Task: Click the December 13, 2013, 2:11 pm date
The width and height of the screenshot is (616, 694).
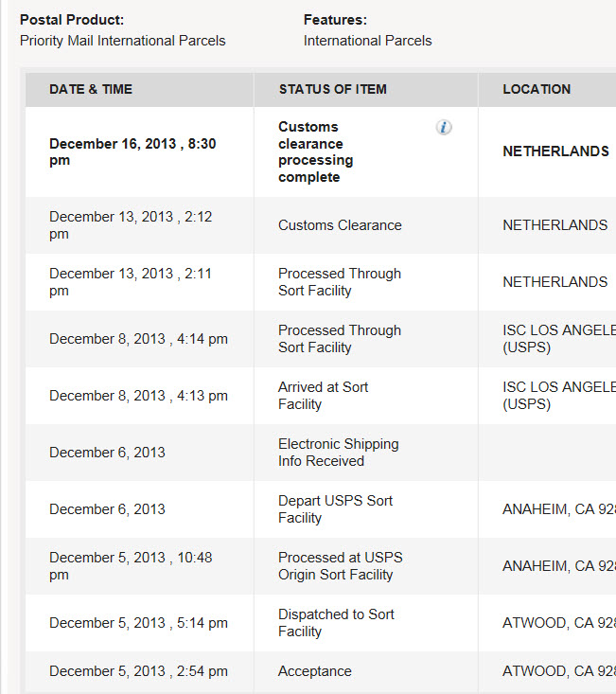Action: coord(131,282)
